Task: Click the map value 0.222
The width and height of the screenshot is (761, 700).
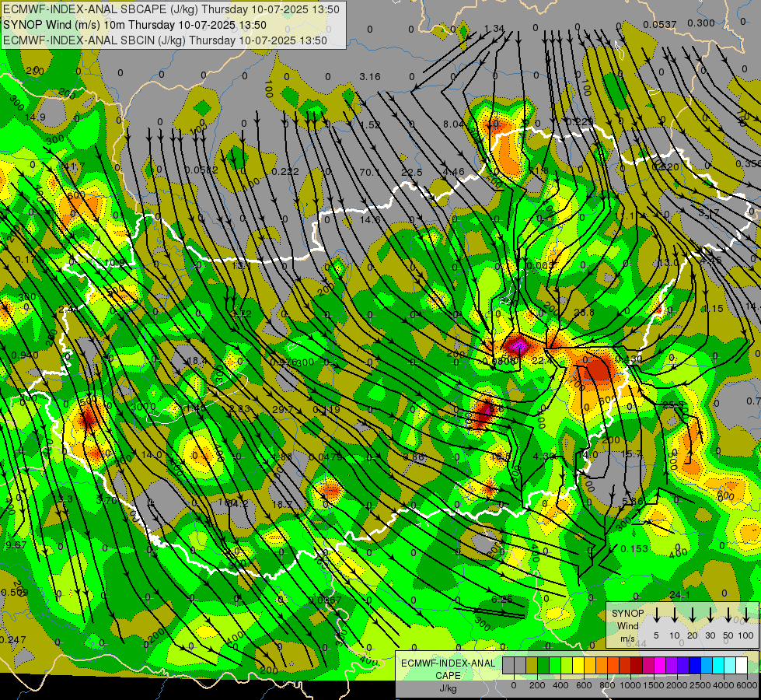Action: point(285,171)
